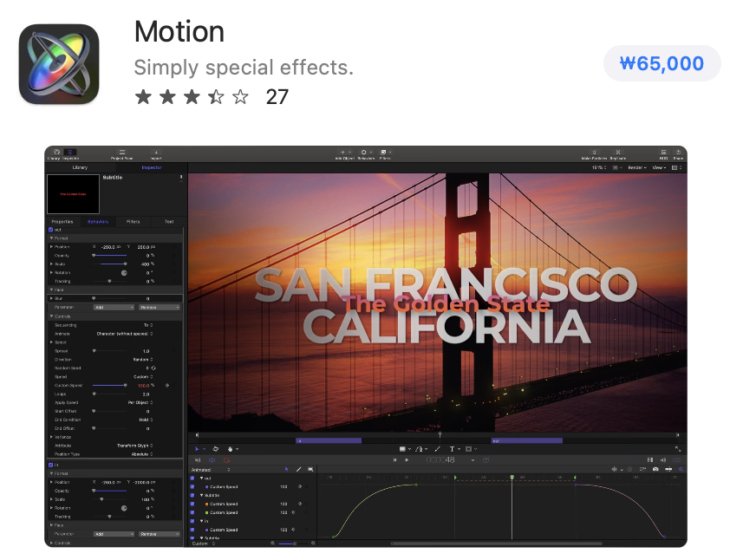730x560 pixels.
Task: Expand the Blur parameter row
Action: pyautogui.click(x=52, y=298)
